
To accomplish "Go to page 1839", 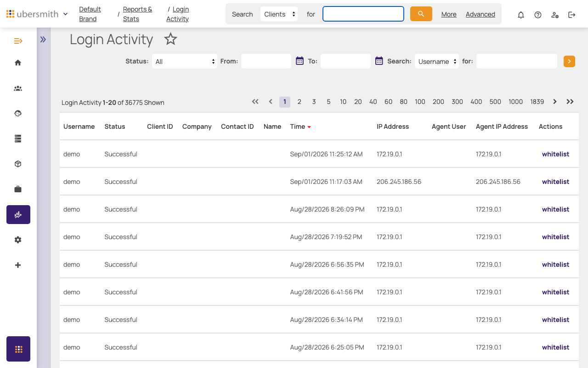I will [537, 102].
